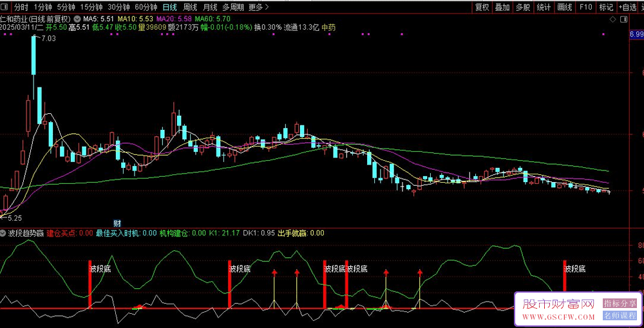The height and width of the screenshot is (328, 644).
Task: Expand the 波段趋势赢 indicator dropdown arrow
Action: [x=4, y=233]
